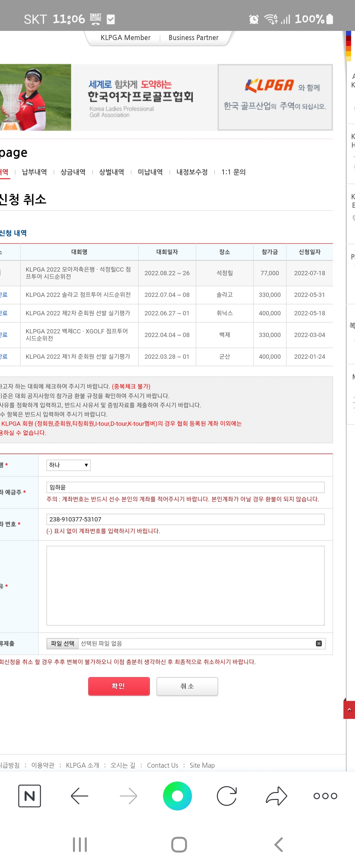The height and width of the screenshot is (868, 355).
Task: Tap the Wi-Fi status icon
Action: (x=271, y=19)
